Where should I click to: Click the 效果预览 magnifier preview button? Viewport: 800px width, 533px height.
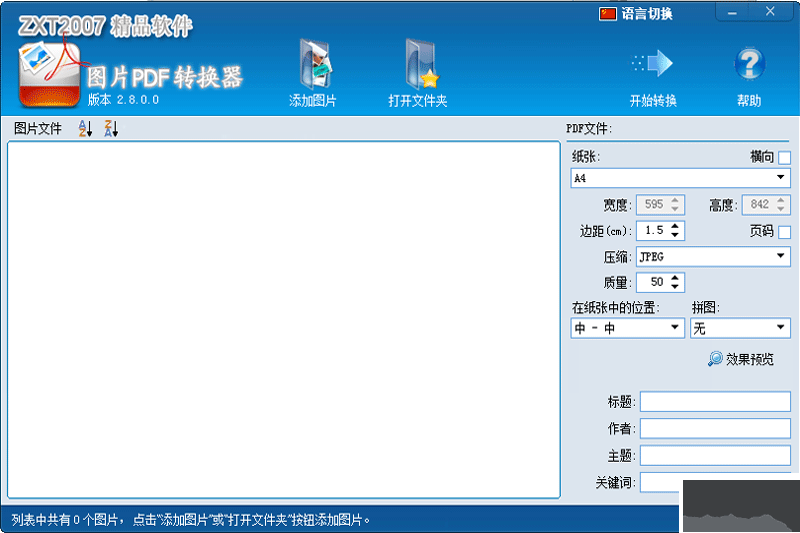point(741,359)
